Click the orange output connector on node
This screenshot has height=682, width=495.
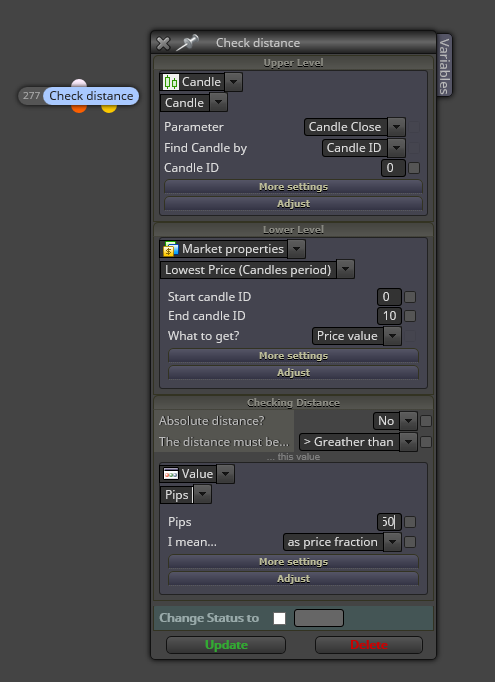(x=79, y=108)
